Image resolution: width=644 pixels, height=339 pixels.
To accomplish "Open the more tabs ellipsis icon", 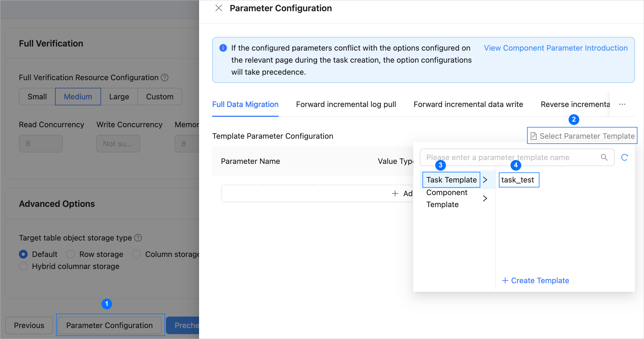I will [x=622, y=105].
